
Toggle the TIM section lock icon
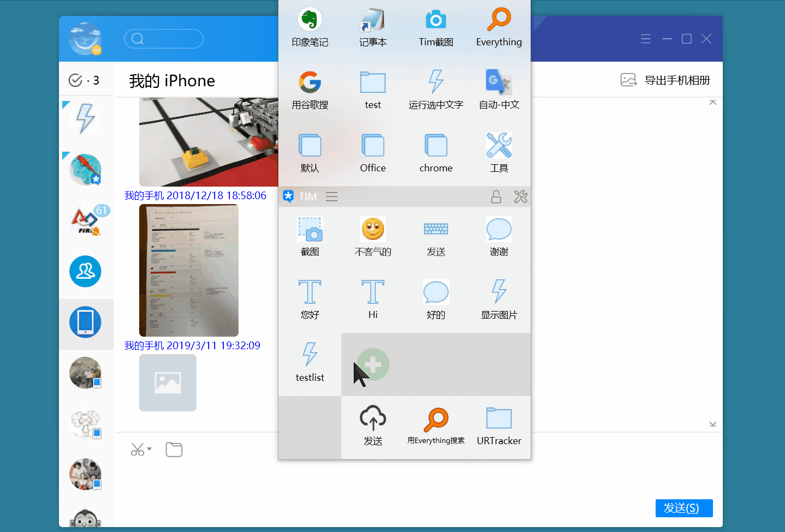click(496, 196)
